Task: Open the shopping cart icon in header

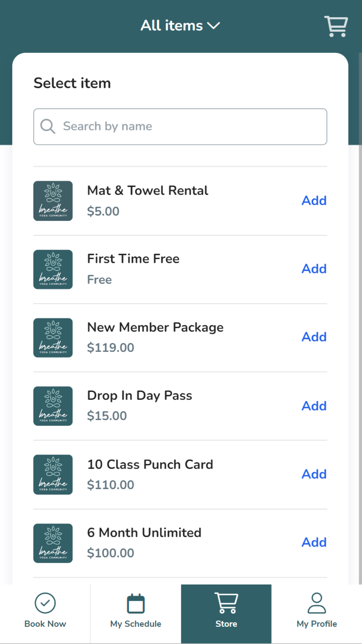Action: pos(336,26)
